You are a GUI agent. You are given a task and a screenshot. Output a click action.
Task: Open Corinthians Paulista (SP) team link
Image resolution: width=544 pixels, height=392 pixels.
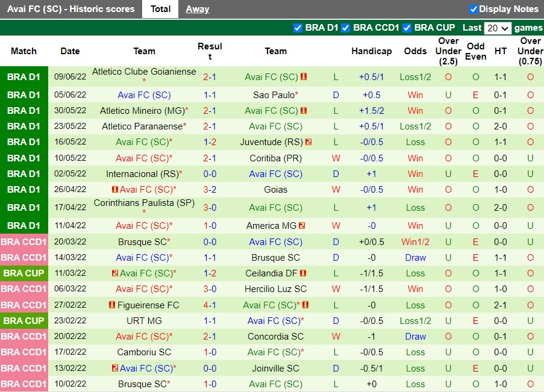(x=144, y=203)
